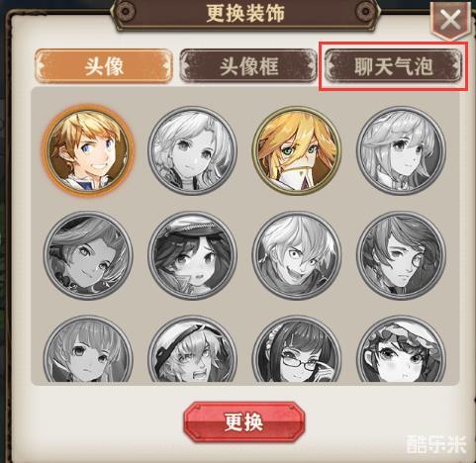Select the monocle-wearing character avatar
Viewport: 476px width, 463px height.
point(401,256)
